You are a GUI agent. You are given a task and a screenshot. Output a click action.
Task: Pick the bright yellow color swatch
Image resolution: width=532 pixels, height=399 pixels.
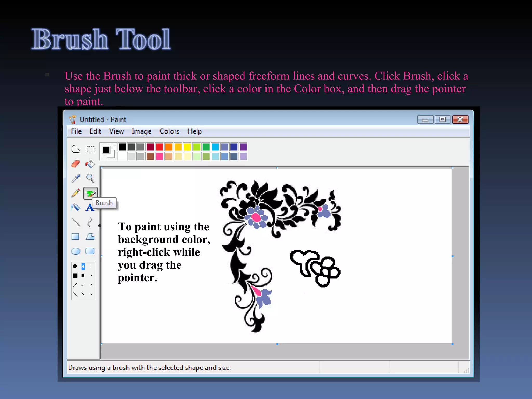187,147
